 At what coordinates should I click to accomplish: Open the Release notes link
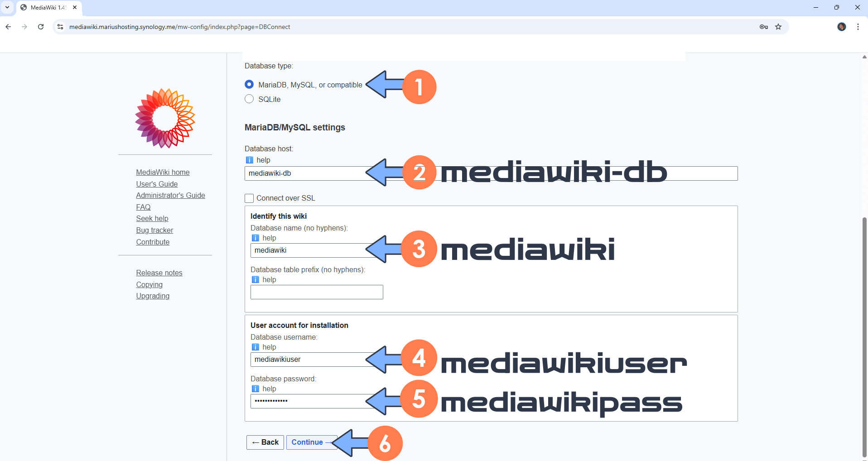click(159, 273)
